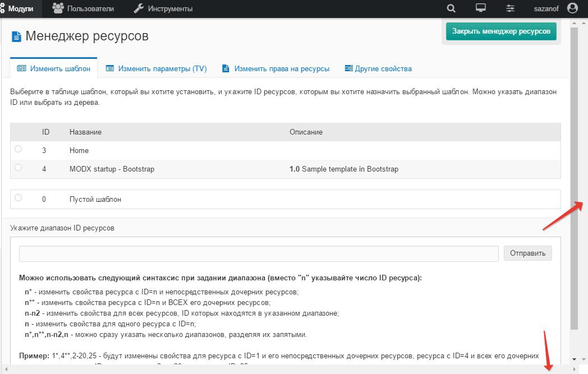
Task: Click the search magnifier icon
Action: coord(451,8)
